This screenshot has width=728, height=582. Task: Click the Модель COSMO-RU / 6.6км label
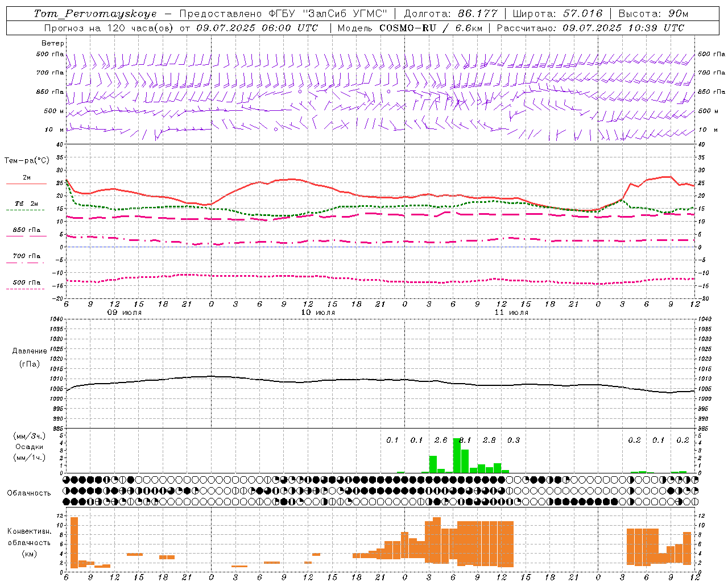pos(409,28)
